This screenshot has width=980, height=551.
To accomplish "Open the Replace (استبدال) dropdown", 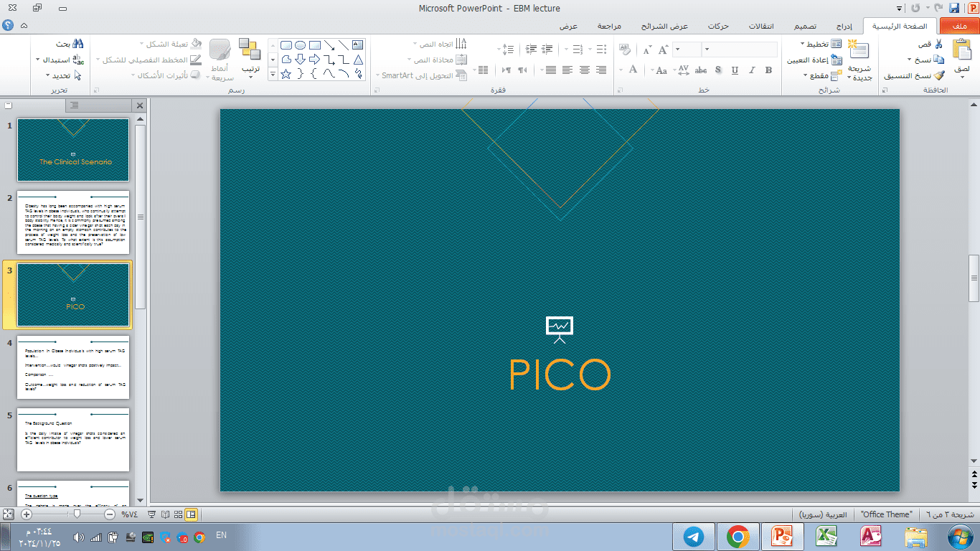I will (x=38, y=60).
